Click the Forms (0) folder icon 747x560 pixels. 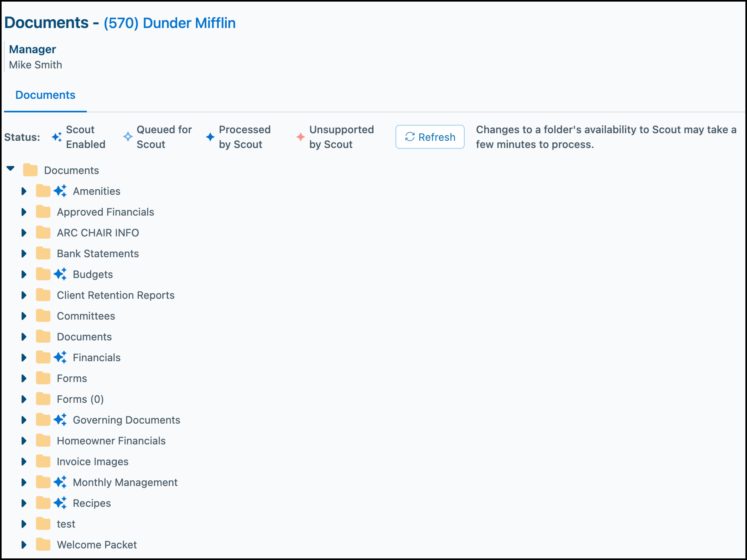pos(43,399)
